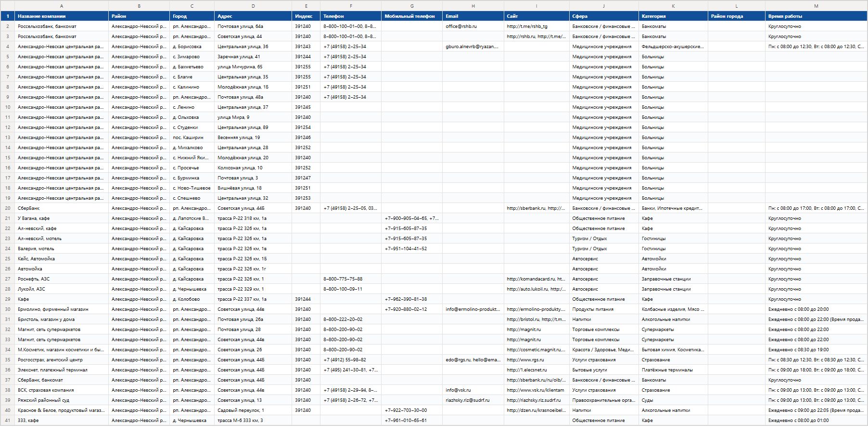Click the index cell '391253'

[306, 198]
